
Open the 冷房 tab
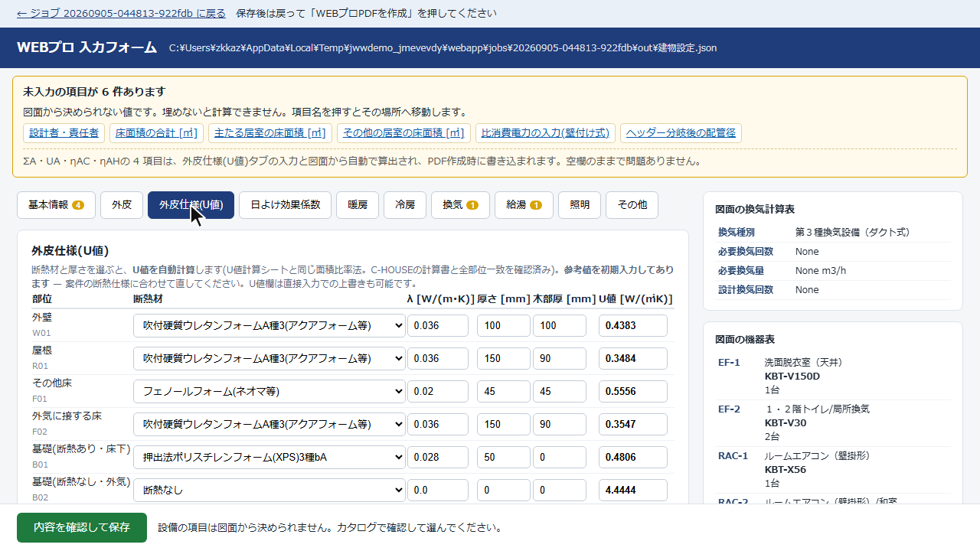pyautogui.click(x=405, y=205)
